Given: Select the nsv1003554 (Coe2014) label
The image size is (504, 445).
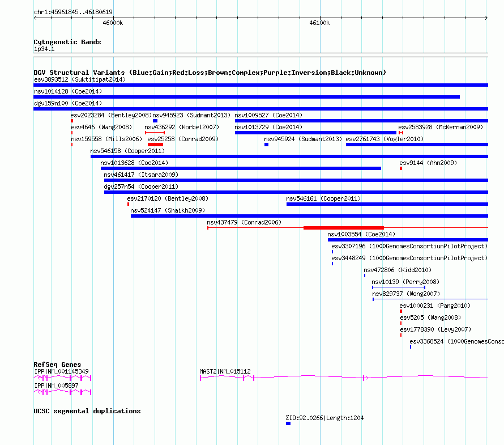Looking at the screenshot, I should click(x=362, y=234).
